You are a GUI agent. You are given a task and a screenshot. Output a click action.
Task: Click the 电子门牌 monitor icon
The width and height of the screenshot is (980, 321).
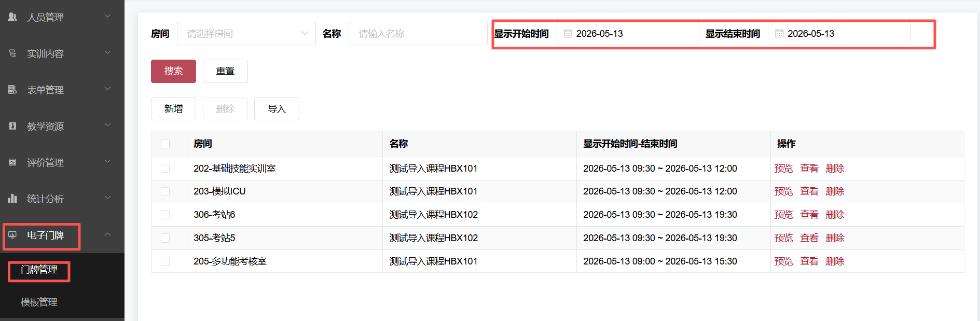(x=12, y=235)
